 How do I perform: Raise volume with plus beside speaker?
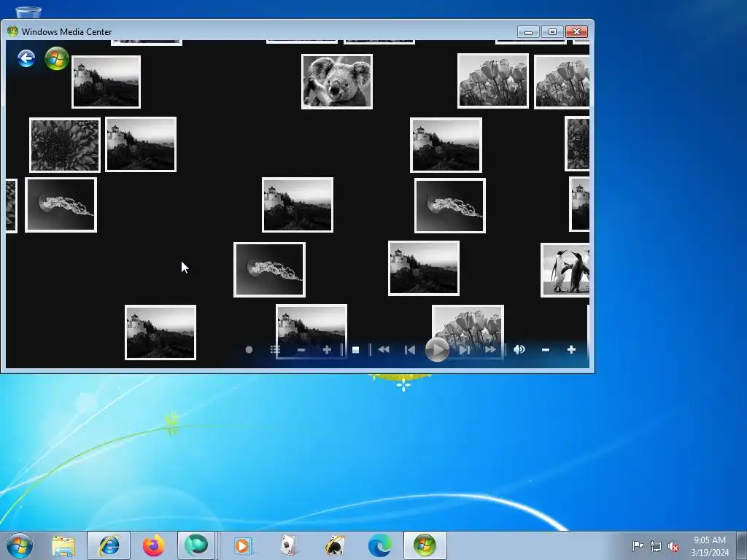pyautogui.click(x=572, y=350)
